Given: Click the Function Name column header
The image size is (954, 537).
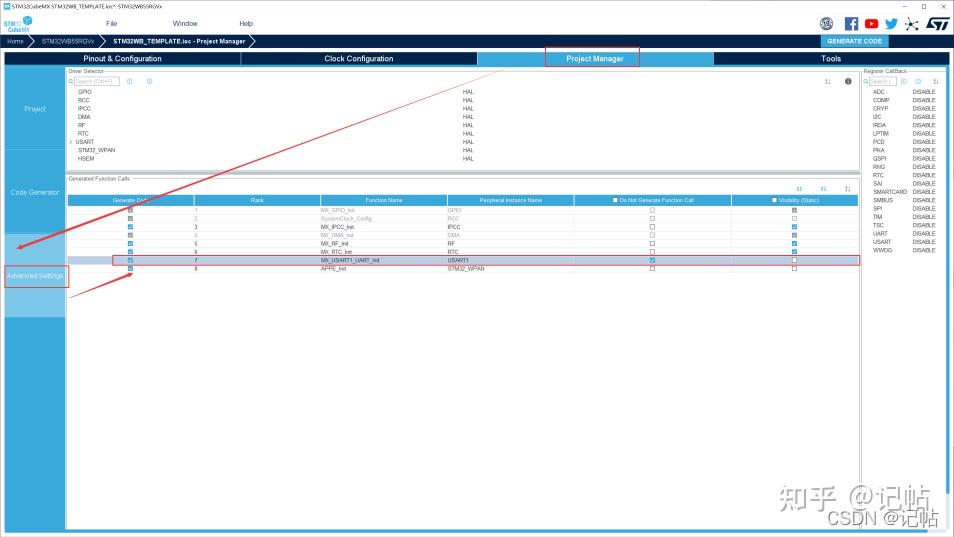Looking at the screenshot, I should 384,200.
